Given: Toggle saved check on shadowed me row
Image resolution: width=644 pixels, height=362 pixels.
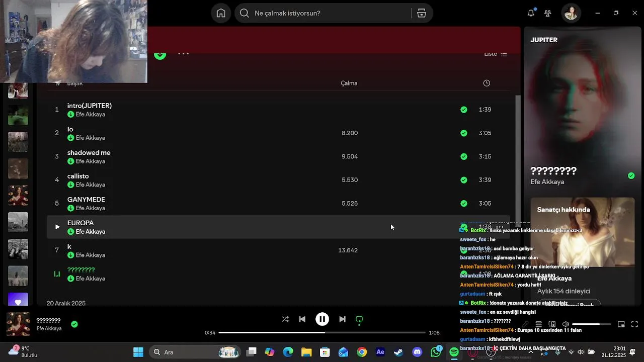Looking at the screenshot, I should 464,156.
